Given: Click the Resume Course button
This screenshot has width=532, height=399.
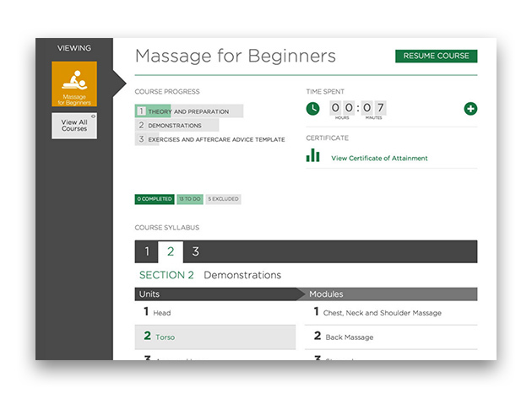Looking at the screenshot, I should [436, 56].
